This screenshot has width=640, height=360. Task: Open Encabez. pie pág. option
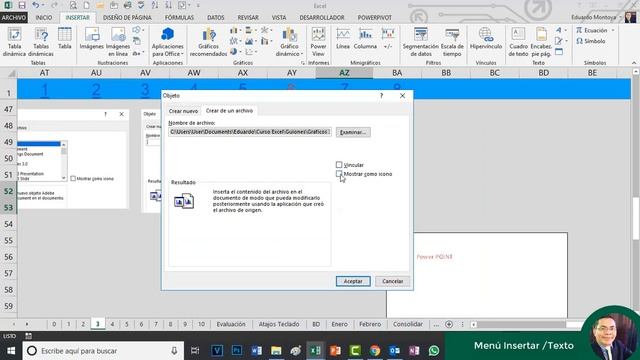541,42
